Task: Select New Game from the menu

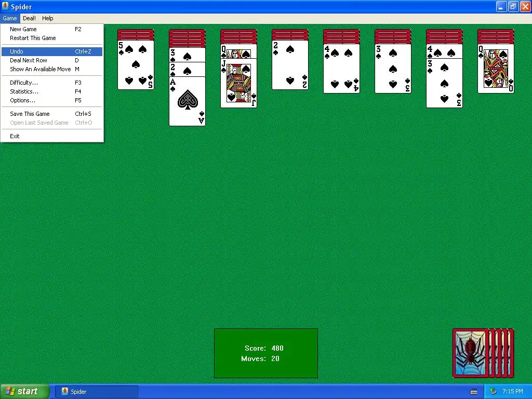Action: (x=51, y=29)
